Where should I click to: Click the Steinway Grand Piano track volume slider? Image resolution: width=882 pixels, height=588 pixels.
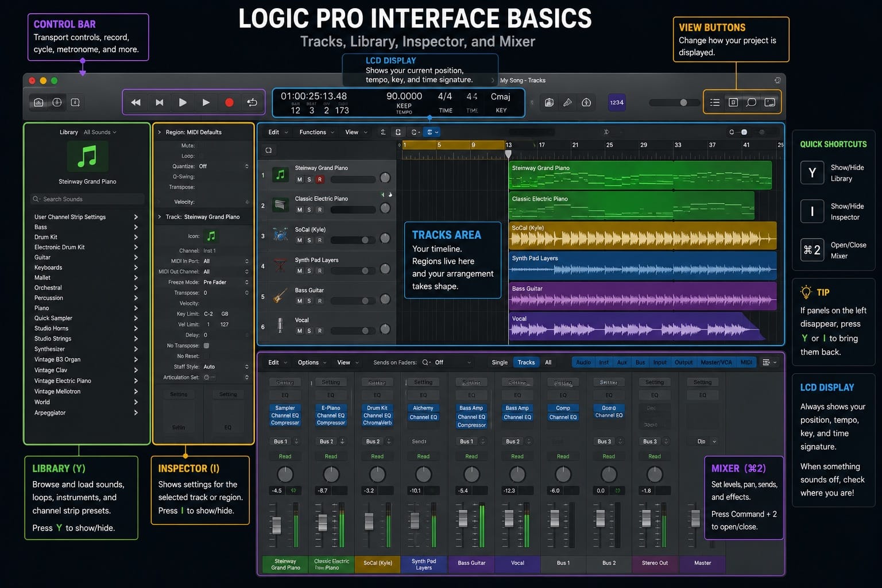[354, 179]
